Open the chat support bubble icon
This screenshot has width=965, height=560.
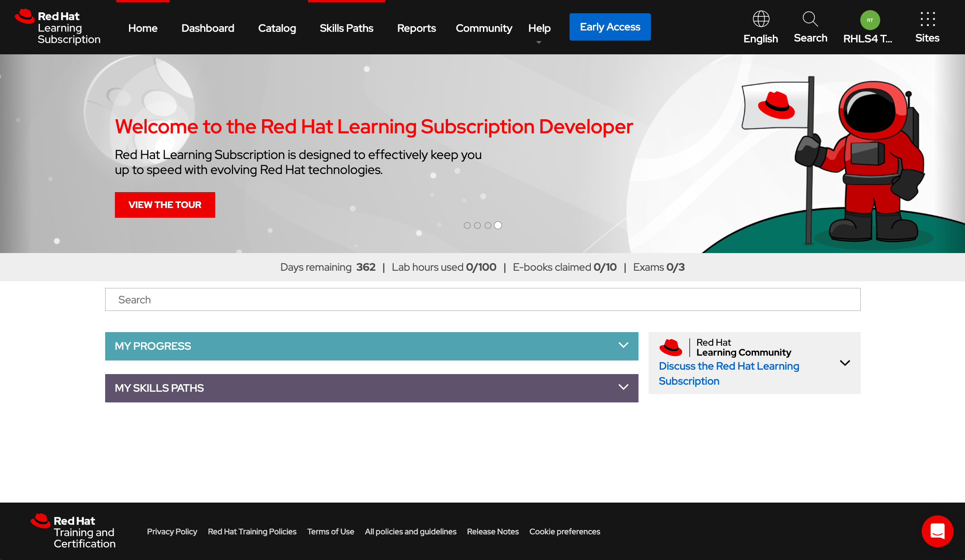point(937,531)
